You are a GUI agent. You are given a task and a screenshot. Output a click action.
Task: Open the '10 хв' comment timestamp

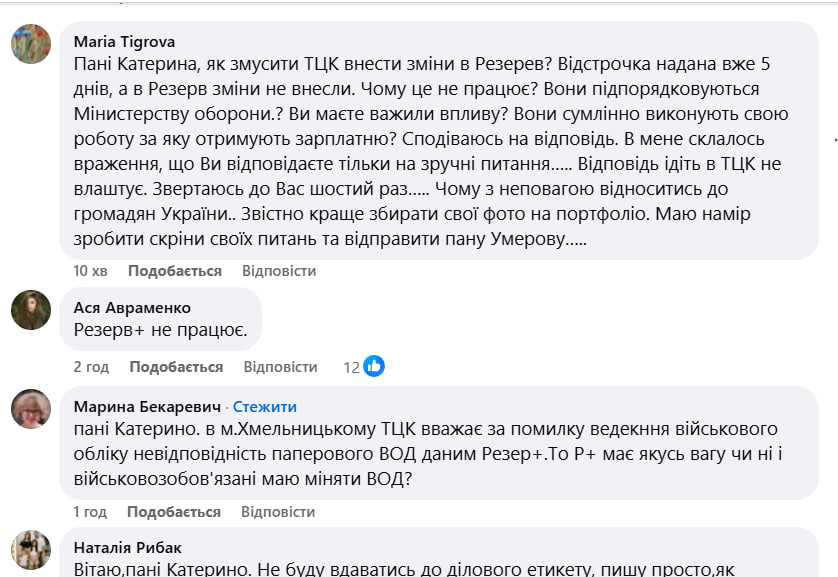(x=91, y=271)
